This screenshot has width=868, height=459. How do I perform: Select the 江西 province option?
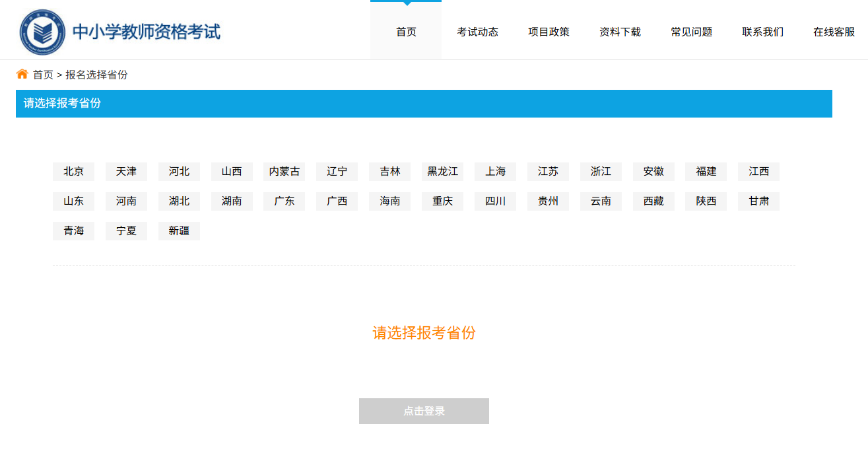(x=758, y=172)
